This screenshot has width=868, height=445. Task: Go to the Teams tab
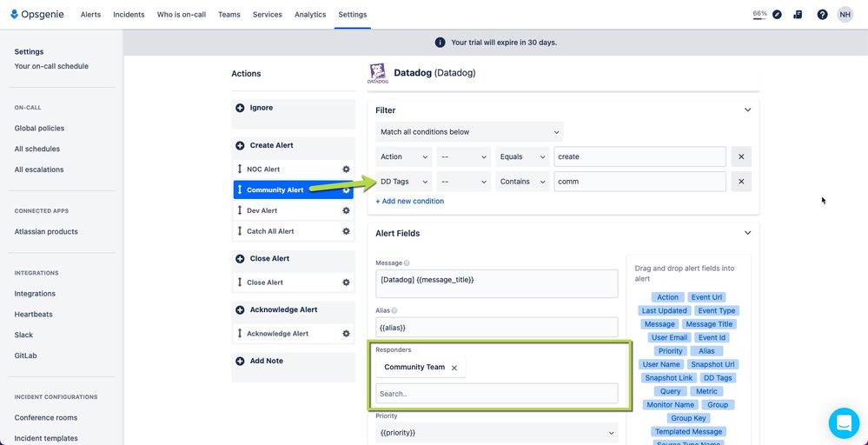pyautogui.click(x=229, y=15)
